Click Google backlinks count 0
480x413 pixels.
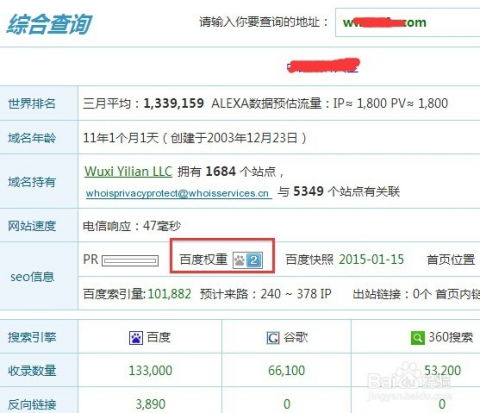pos(287,404)
